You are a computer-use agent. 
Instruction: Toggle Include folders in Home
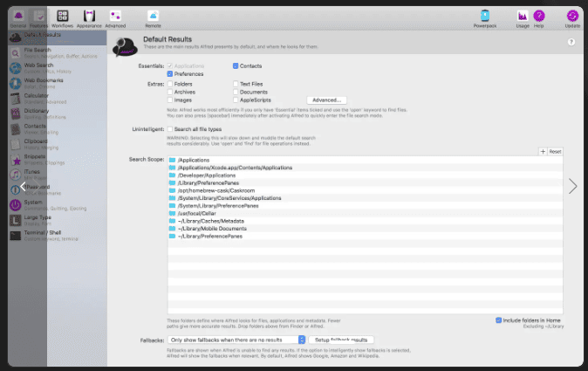click(x=498, y=320)
